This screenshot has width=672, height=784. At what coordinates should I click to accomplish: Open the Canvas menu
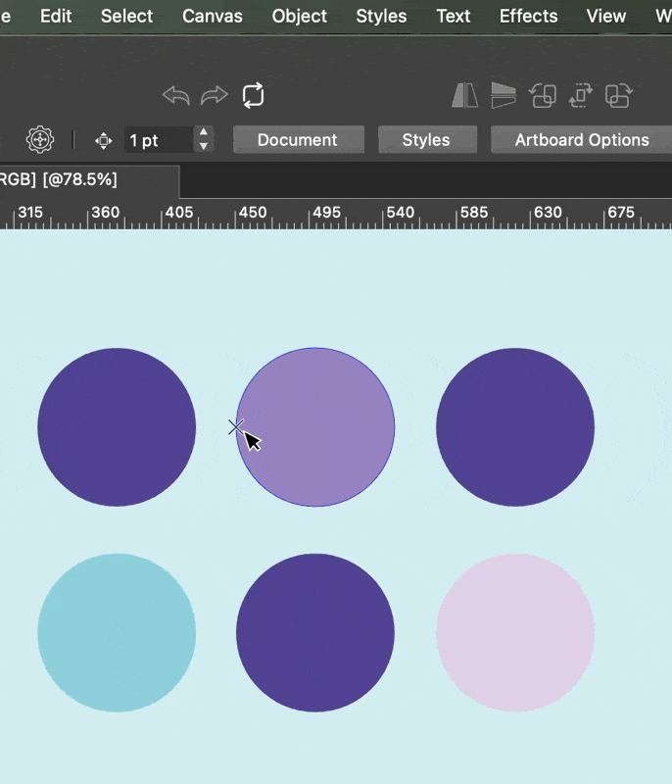[213, 16]
